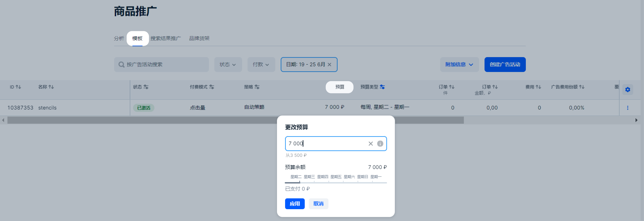Image resolution: width=644 pixels, height=221 pixels.
Task: Open the table column settings gear
Action: pyautogui.click(x=628, y=90)
